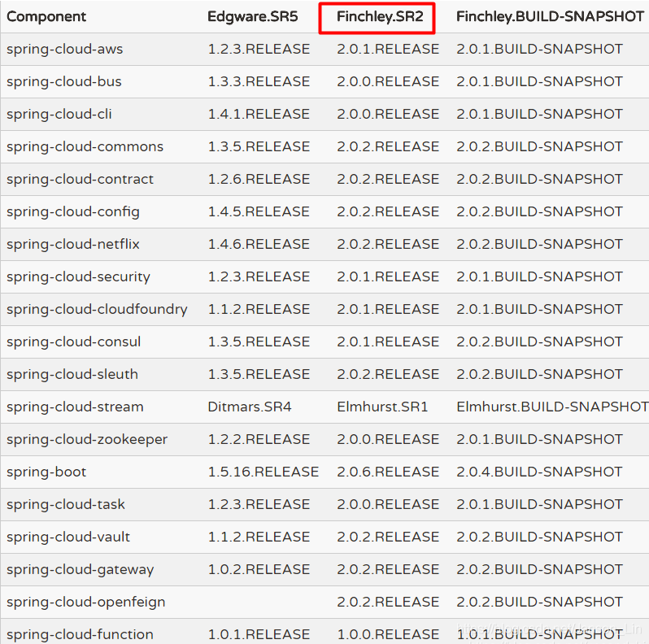The image size is (649, 644).
Task: Click 2.0.4.BUILD-SNAPSHOT in the spring-boot row
Action: click(539, 472)
